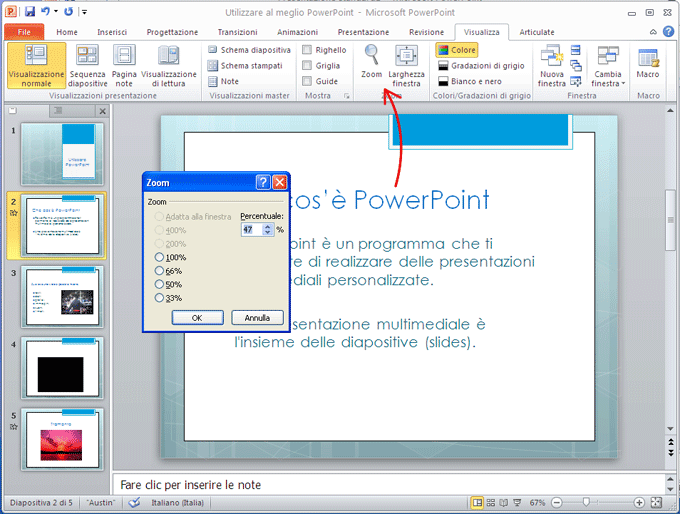Fit slide to window status bar icon
Screen dimensions: 680x514
pos(657,502)
